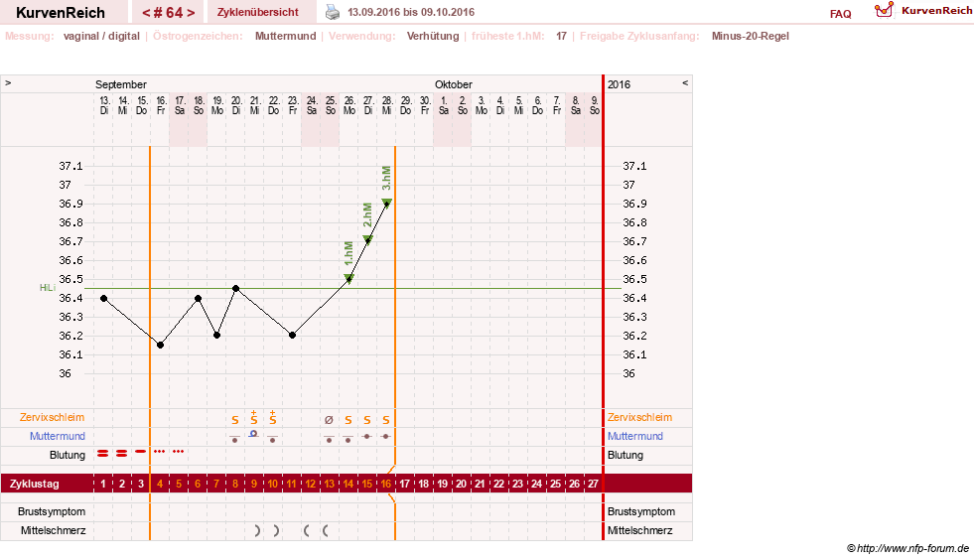Click the 1.hM temperature marker triangle

(349, 279)
